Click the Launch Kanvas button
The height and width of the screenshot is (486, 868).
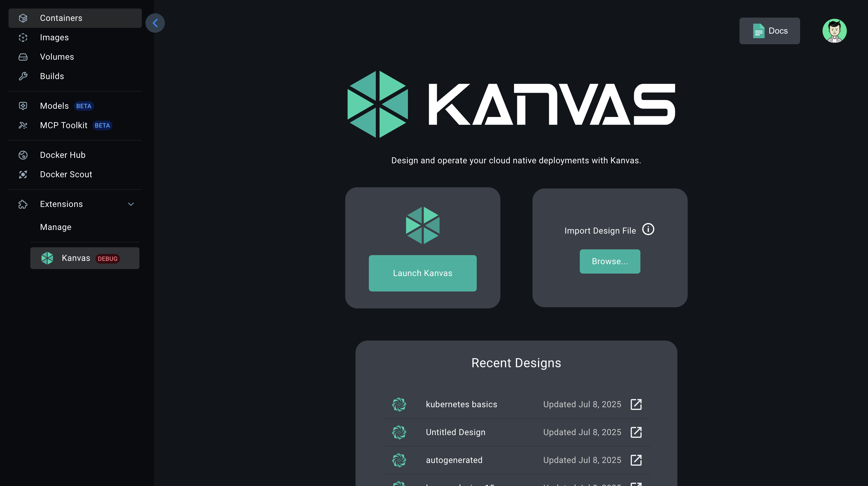coord(422,273)
